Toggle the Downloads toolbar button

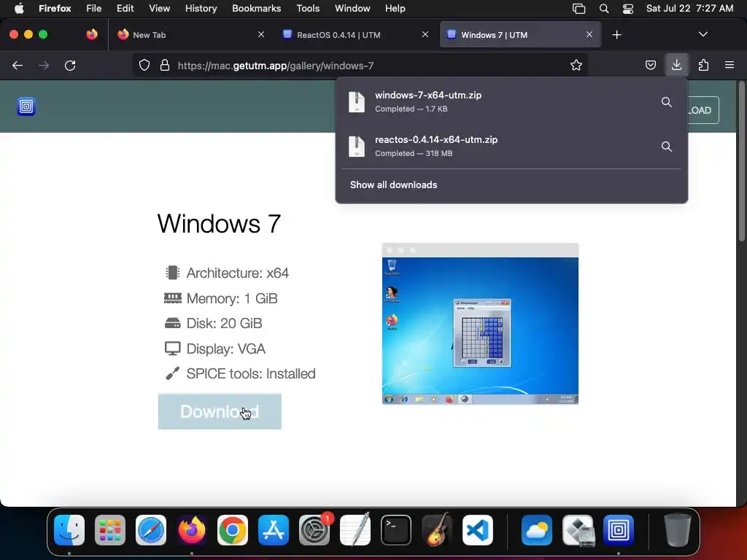click(x=676, y=65)
